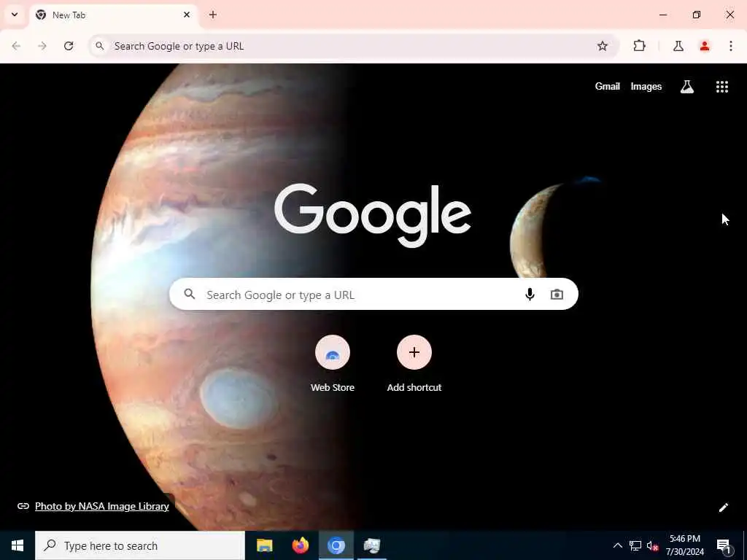Select the New Tab browser tab

tap(114, 15)
